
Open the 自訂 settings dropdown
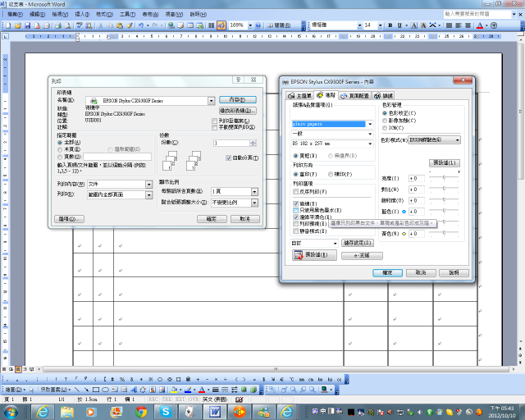pyautogui.click(x=336, y=243)
